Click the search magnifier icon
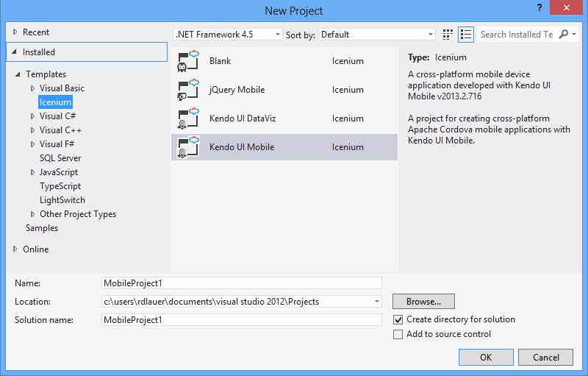Viewport: 588px width, 376px height. pos(563,35)
